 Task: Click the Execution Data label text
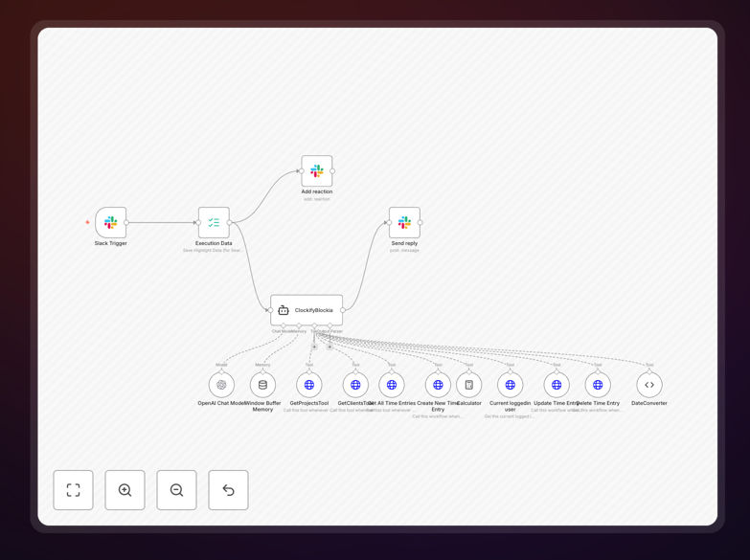pyautogui.click(x=214, y=243)
